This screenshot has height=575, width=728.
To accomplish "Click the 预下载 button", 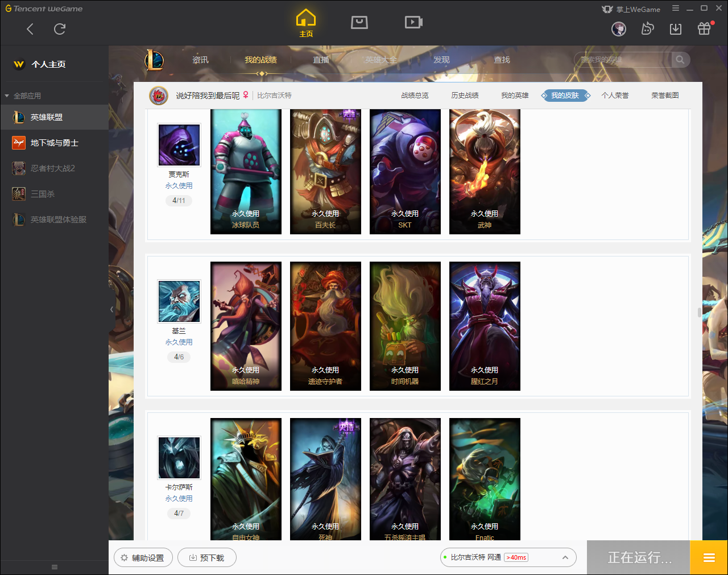I will point(206,558).
